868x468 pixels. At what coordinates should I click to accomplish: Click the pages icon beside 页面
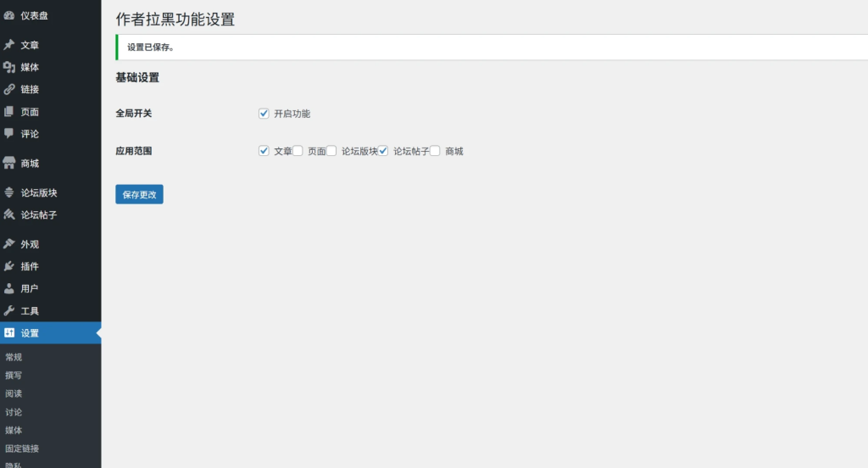tap(8, 111)
